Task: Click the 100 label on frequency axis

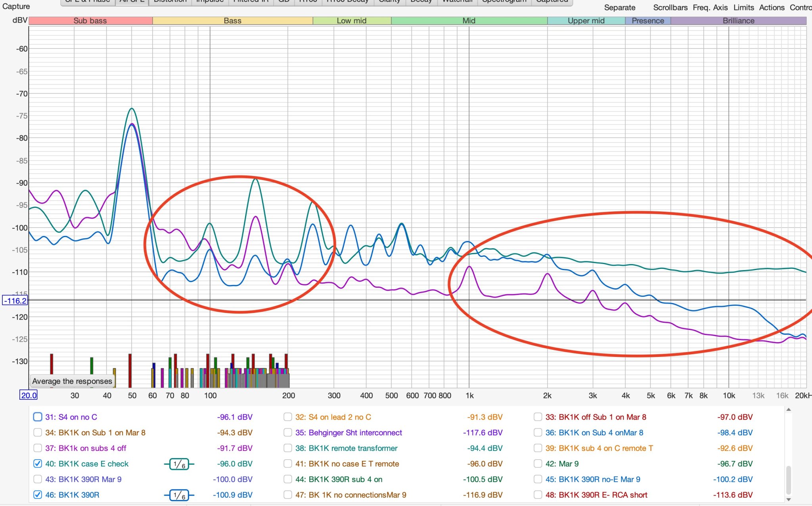Action: (x=210, y=395)
